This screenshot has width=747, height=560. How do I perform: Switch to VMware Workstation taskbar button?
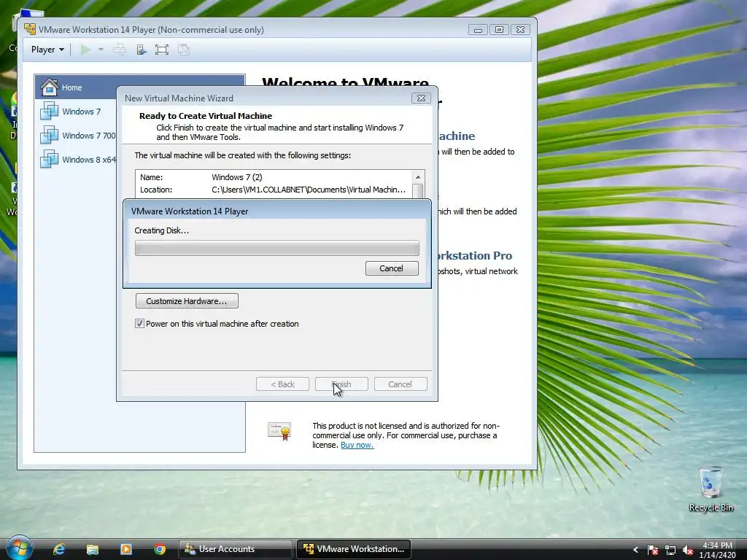pos(354,549)
